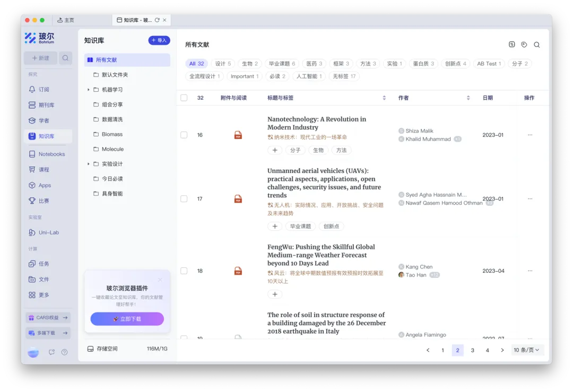Open search in the 所有文献 header
573x392 pixels.
pos(537,45)
